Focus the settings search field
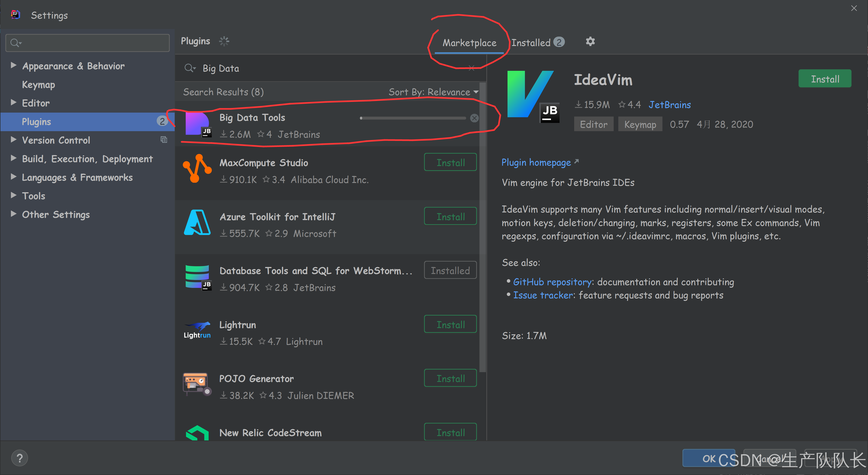Viewport: 868px width, 475px height. (88, 43)
